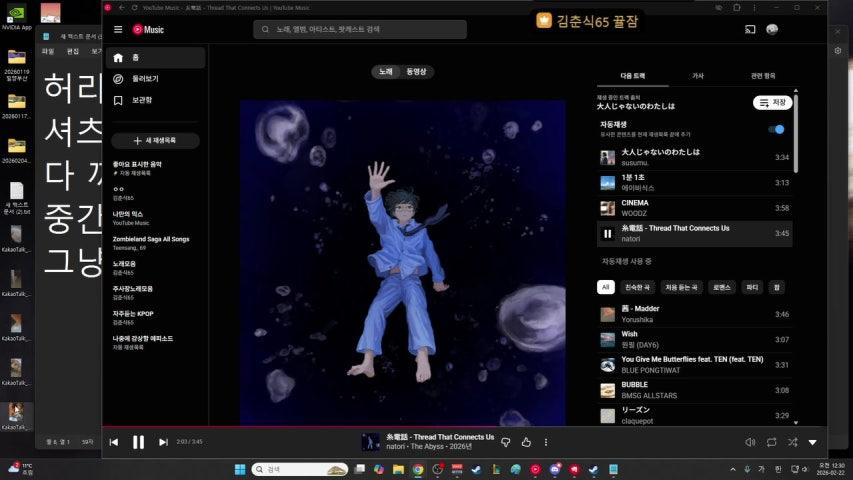Open the account avatar menu
Image resolution: width=853 pixels, height=480 pixels.
coord(773,29)
